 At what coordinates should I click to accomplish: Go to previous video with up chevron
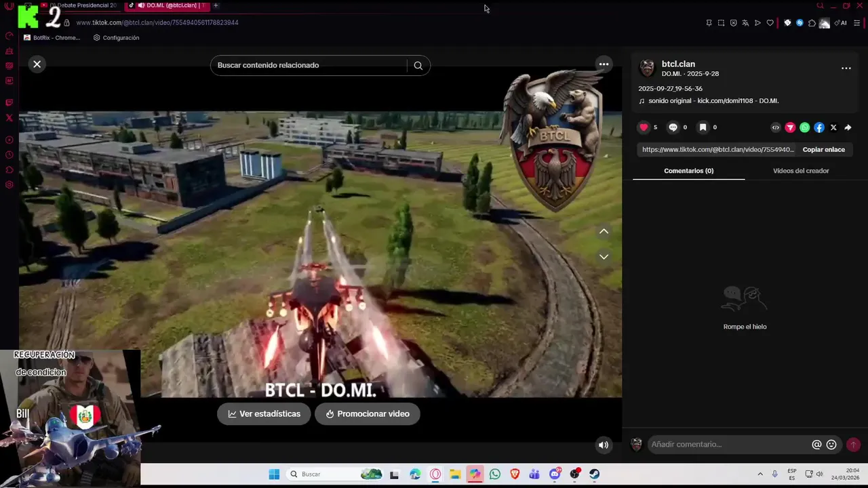(x=604, y=232)
